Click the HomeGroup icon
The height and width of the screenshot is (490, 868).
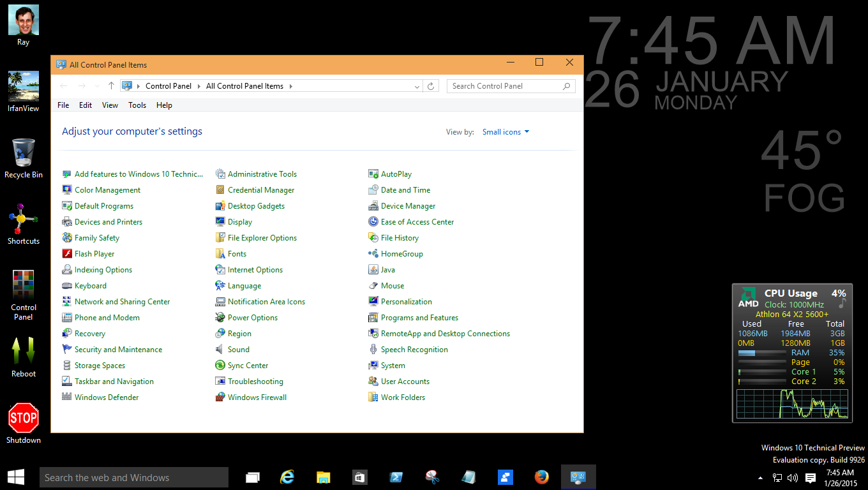373,254
